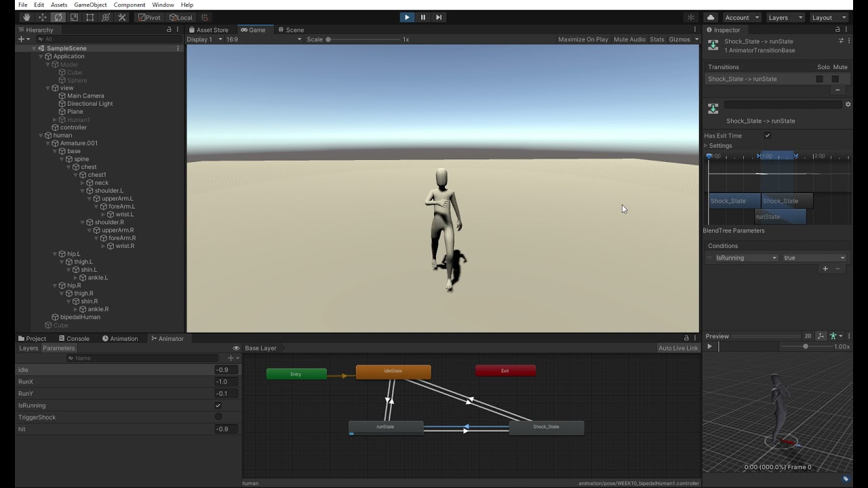The width and height of the screenshot is (868, 488).
Task: Lock the Inspector panel
Action: [x=837, y=30]
